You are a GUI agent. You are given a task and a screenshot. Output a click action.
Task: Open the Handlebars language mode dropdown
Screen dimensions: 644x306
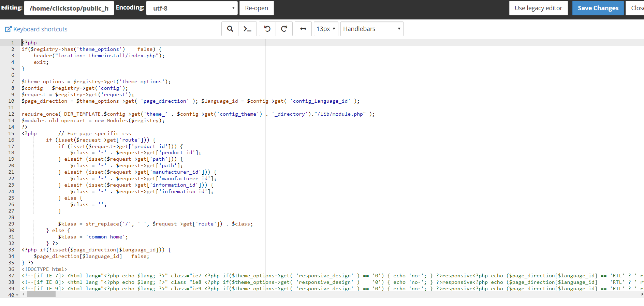[372, 29]
